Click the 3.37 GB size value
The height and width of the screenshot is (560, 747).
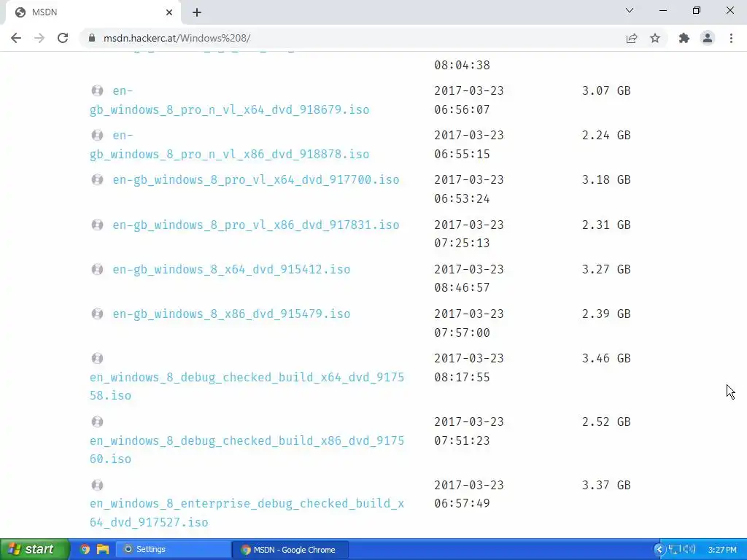click(606, 485)
